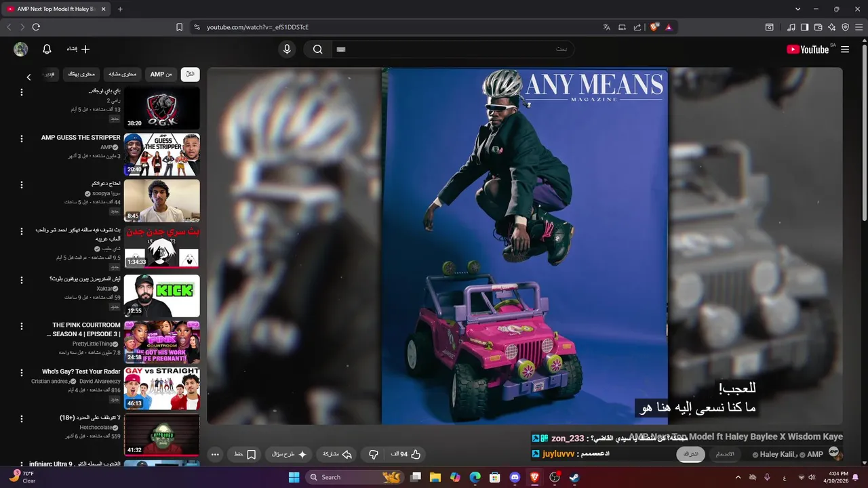868x488 pixels.
Task: Open THE PINK COURTROOM video title
Action: (83, 329)
